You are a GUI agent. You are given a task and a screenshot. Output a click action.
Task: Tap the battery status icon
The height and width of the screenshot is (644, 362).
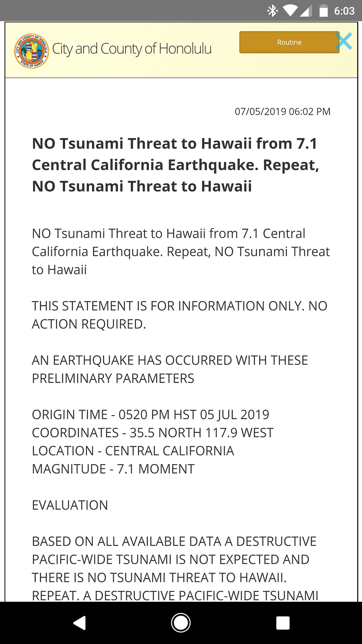point(324,11)
